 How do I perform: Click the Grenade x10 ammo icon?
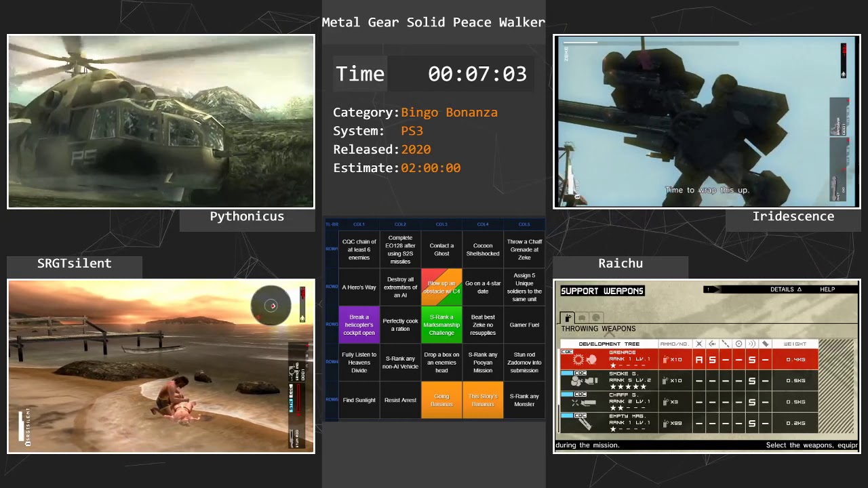(666, 360)
